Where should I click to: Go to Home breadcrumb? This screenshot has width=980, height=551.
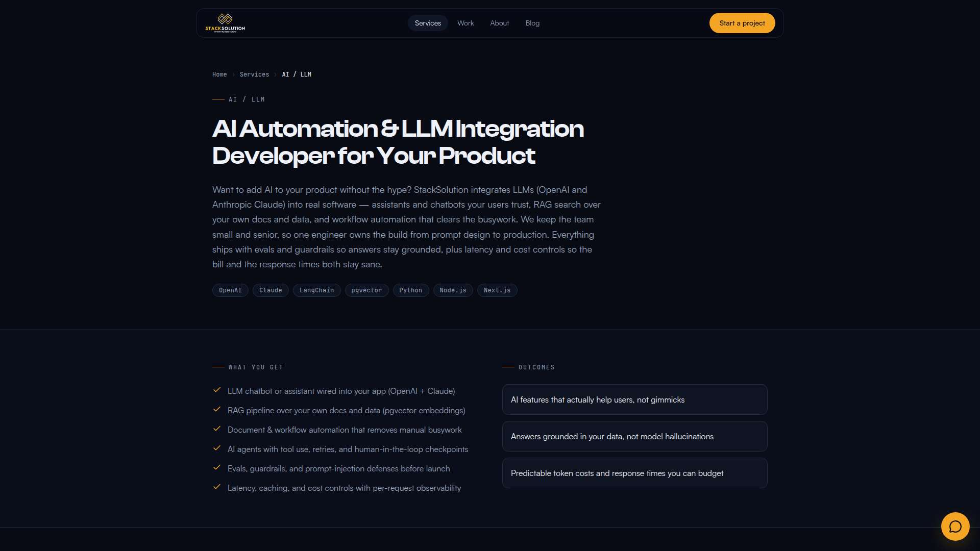[x=219, y=74]
